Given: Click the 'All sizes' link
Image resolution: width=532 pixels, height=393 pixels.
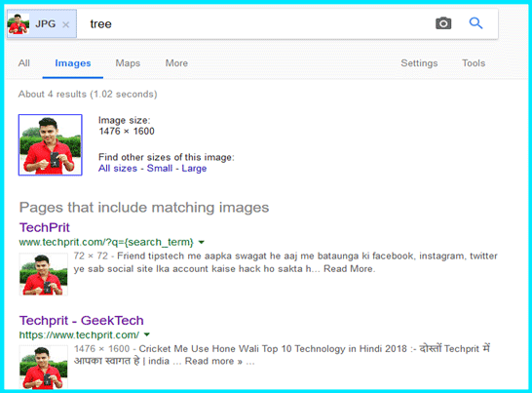Looking at the screenshot, I should (118, 168).
